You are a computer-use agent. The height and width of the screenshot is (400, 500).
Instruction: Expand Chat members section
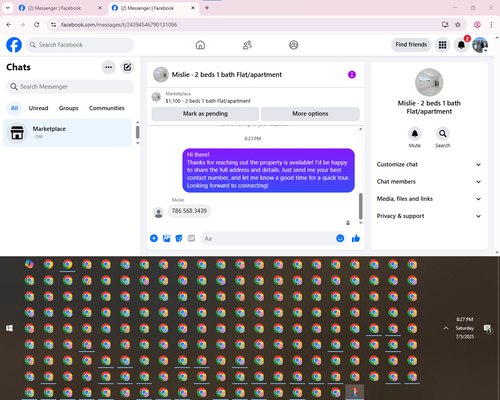(429, 182)
